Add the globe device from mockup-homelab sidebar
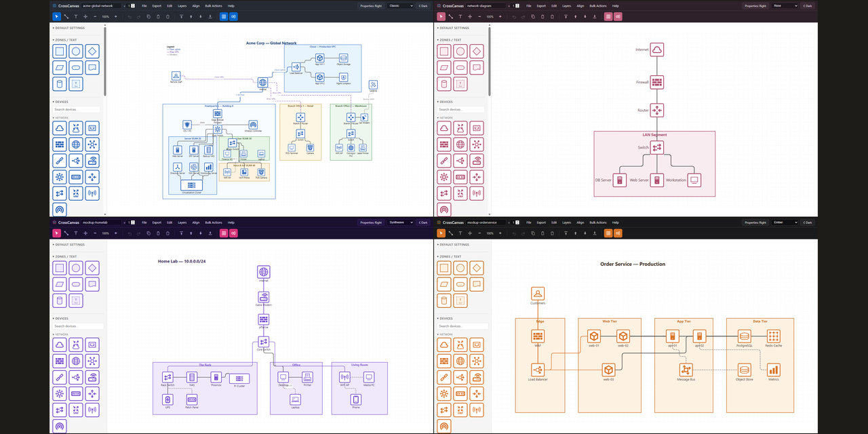This screenshot has width=868, height=434. point(76,361)
